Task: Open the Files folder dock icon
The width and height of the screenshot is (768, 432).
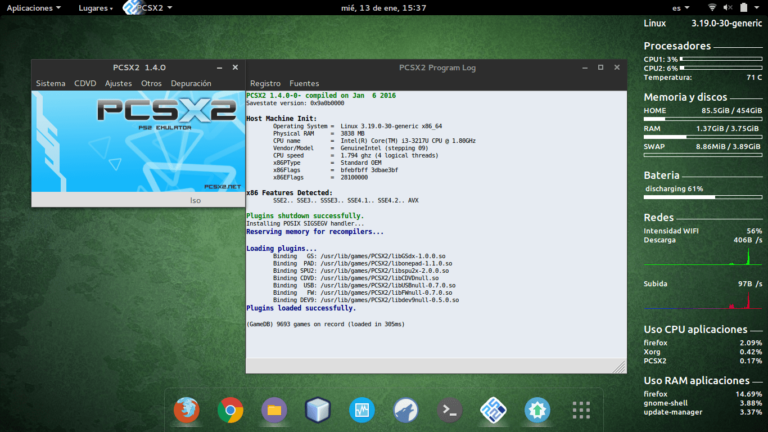Action: pos(274,410)
